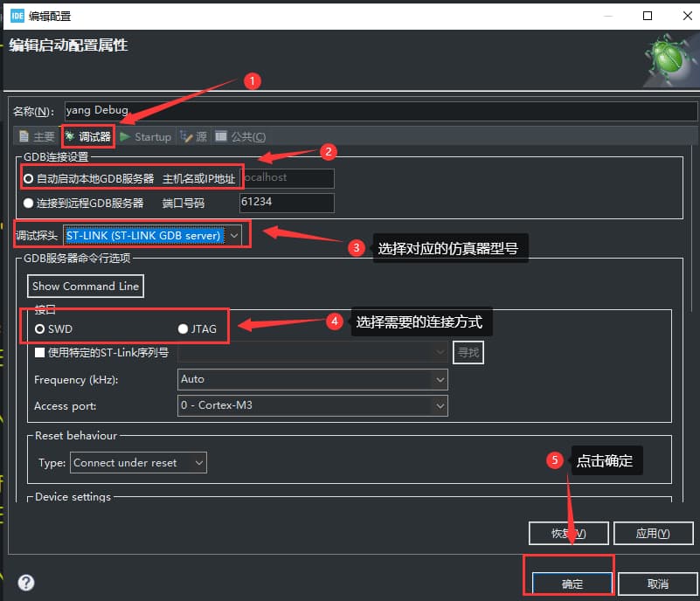
Task: Select 自动启动本地GDB服务器 radio option
Action: point(29,179)
